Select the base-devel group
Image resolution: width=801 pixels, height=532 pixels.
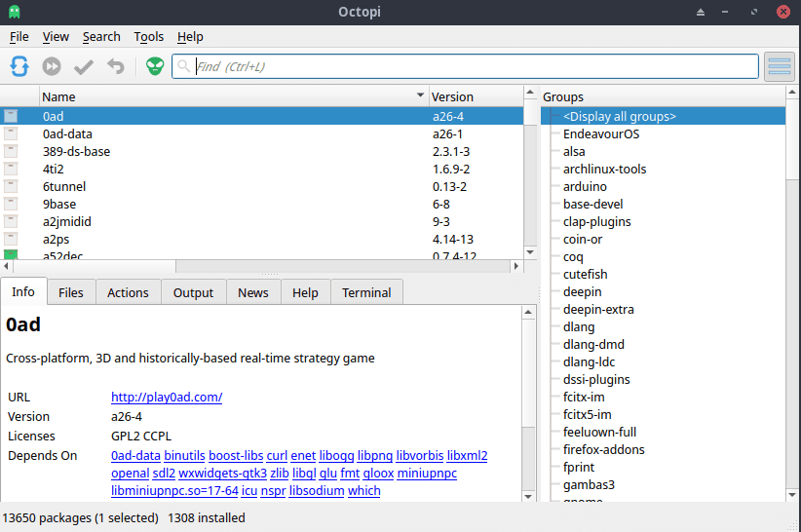pos(593,205)
